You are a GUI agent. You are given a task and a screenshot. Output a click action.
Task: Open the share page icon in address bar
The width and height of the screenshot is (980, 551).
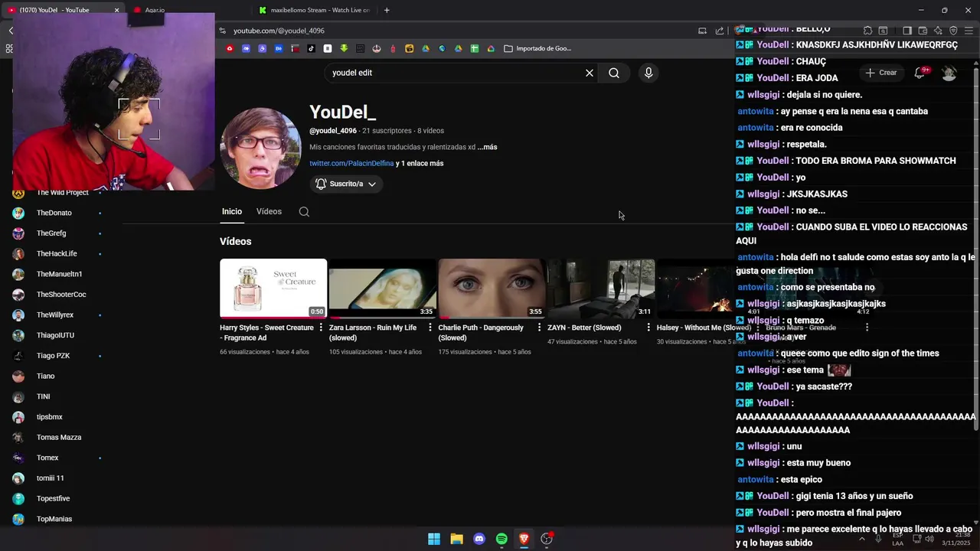point(720,31)
